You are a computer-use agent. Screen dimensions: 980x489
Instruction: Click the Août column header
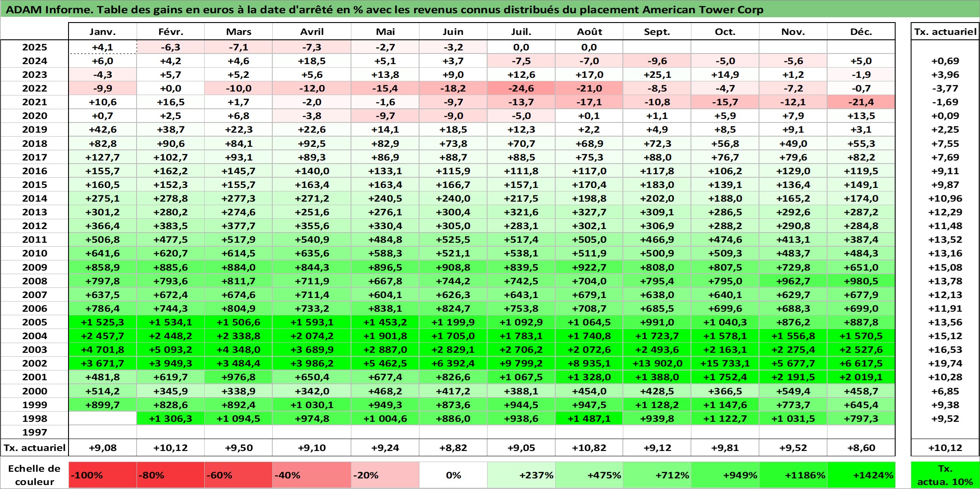pos(589,32)
